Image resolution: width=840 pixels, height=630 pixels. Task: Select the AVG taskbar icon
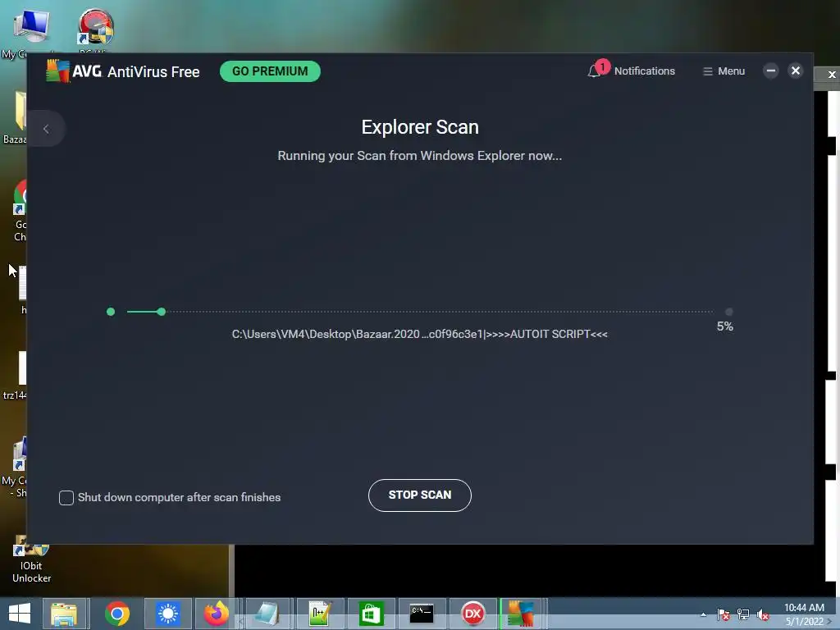point(521,614)
